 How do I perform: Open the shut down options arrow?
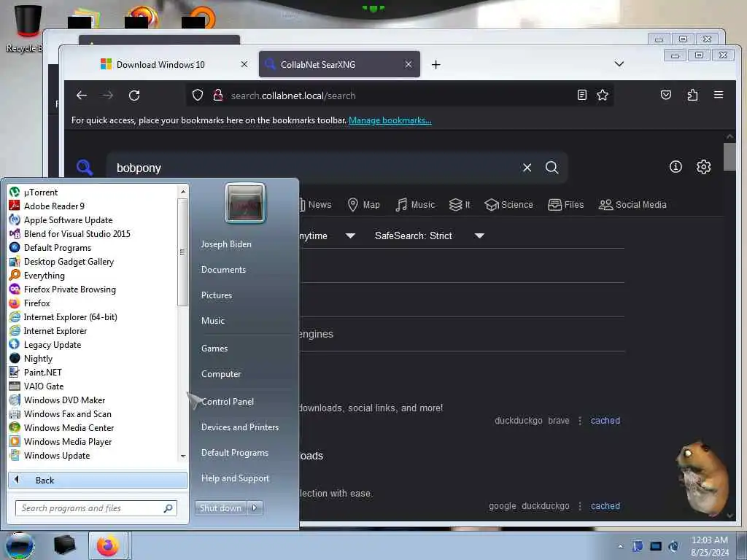click(x=255, y=508)
